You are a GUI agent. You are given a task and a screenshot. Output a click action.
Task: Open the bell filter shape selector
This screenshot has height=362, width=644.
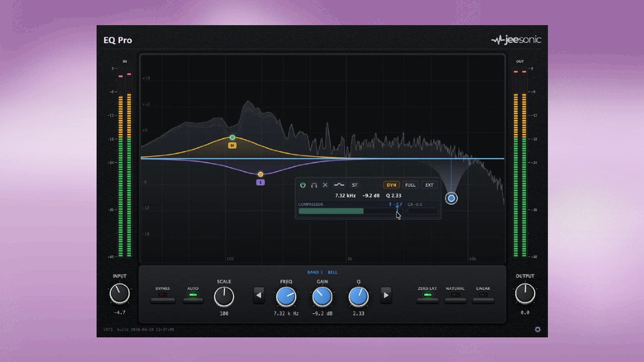click(x=339, y=185)
